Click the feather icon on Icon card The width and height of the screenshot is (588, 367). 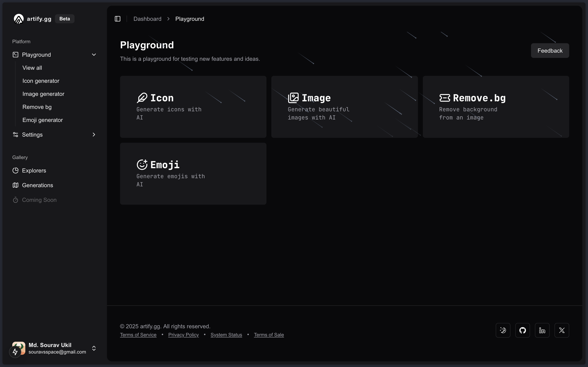click(x=142, y=98)
